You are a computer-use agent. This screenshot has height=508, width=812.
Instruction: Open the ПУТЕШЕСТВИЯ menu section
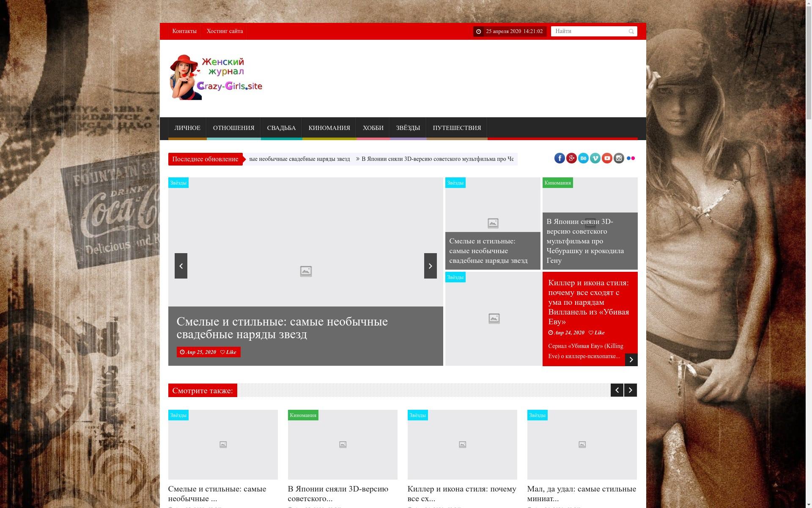pyautogui.click(x=457, y=128)
